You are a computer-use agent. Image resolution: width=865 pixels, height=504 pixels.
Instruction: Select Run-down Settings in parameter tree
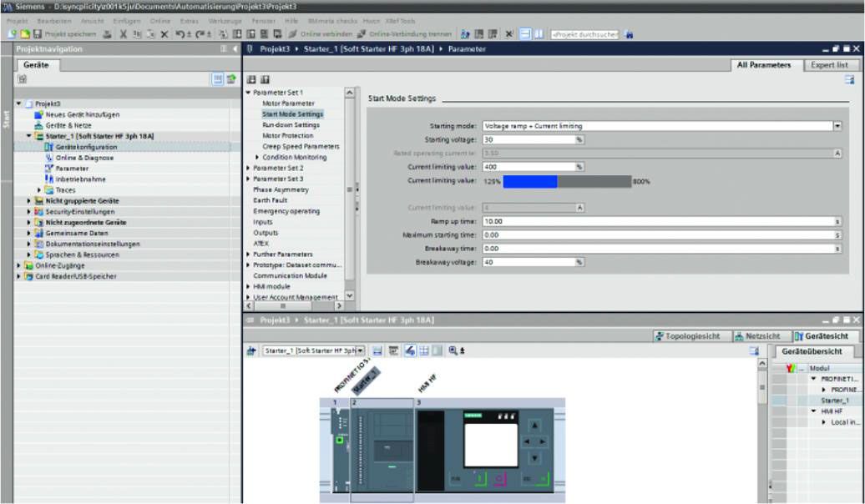coord(291,124)
